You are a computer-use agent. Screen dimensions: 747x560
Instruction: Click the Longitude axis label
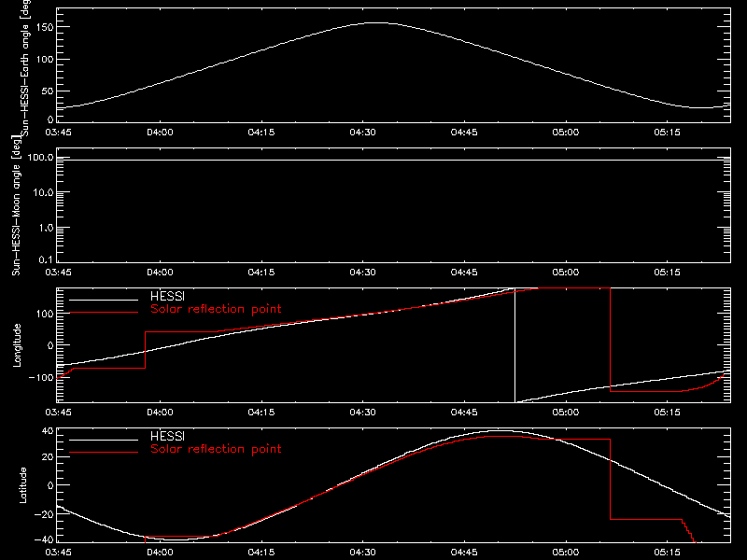(17, 345)
